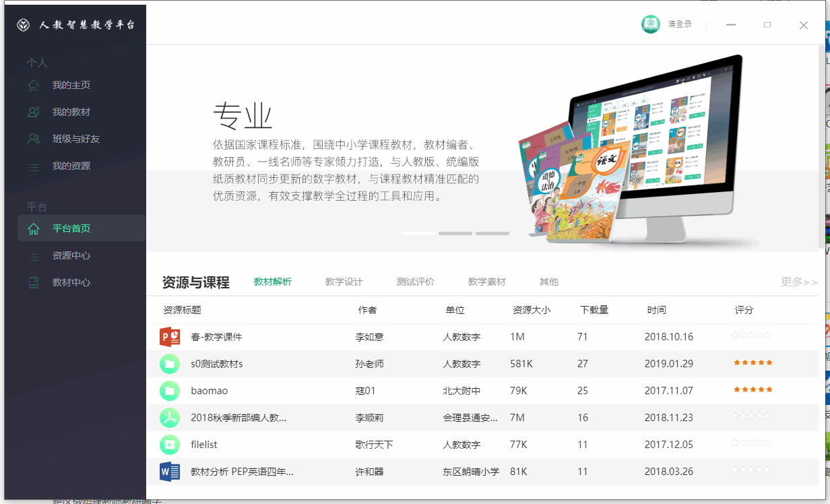Viewport: 830px width, 504px height.
Task: Click date 2019.01.29
Action: (669, 364)
